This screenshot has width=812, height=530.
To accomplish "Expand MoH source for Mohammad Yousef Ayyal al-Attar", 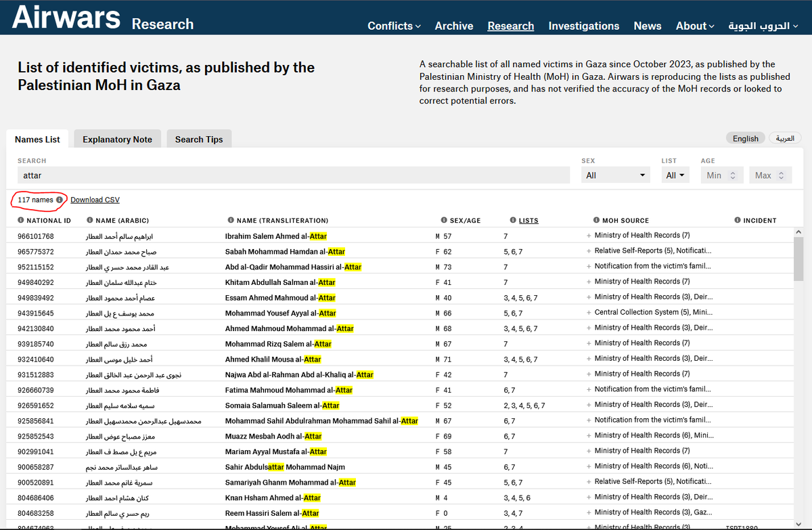I will [x=589, y=313].
